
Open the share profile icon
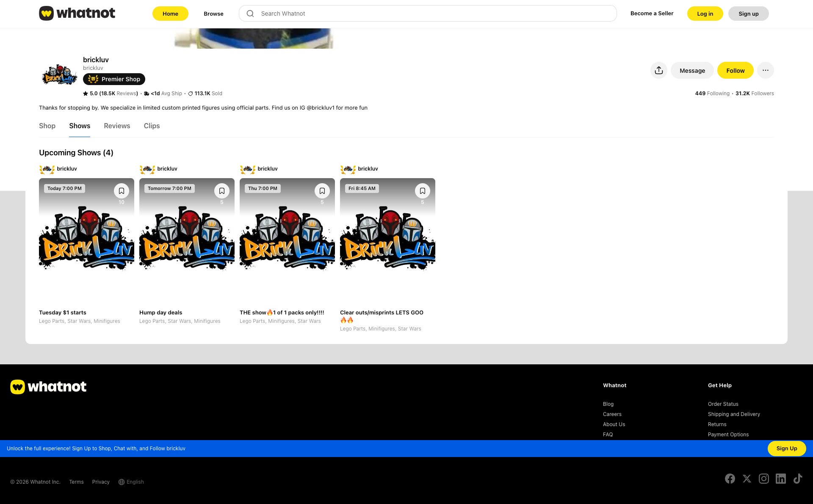click(x=658, y=70)
